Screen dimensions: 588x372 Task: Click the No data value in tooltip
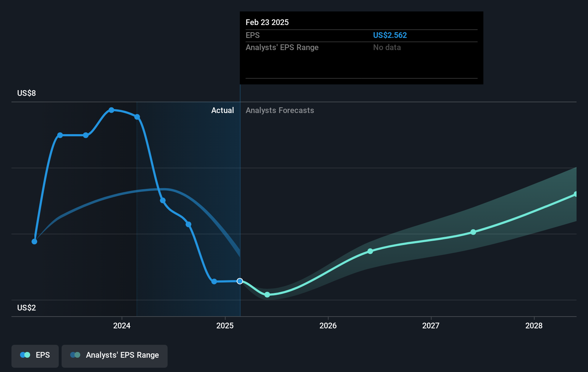click(387, 48)
